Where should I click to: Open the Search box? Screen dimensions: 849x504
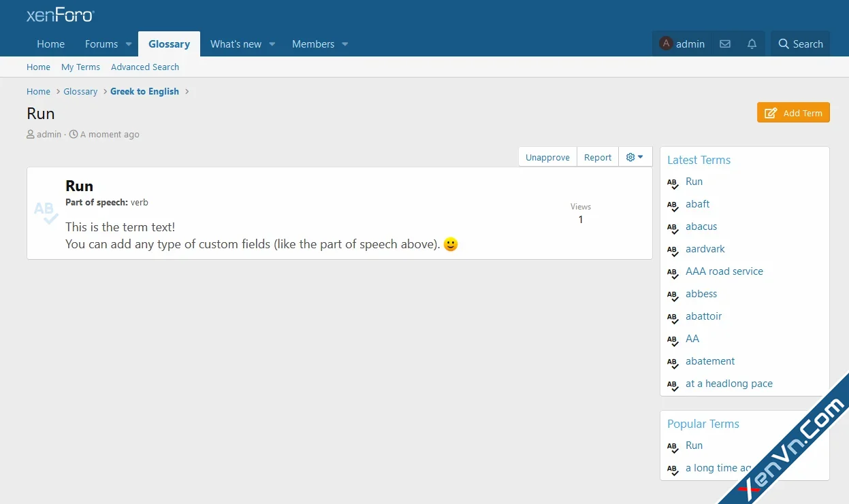pos(800,44)
